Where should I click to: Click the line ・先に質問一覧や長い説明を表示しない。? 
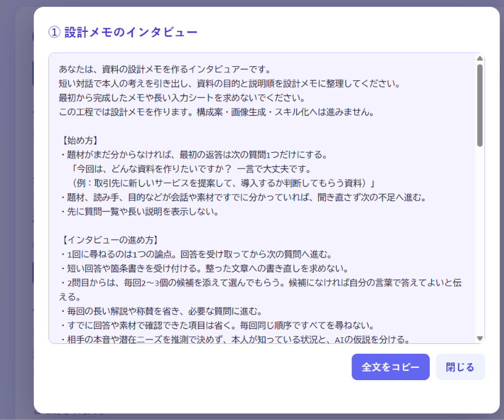coord(139,212)
